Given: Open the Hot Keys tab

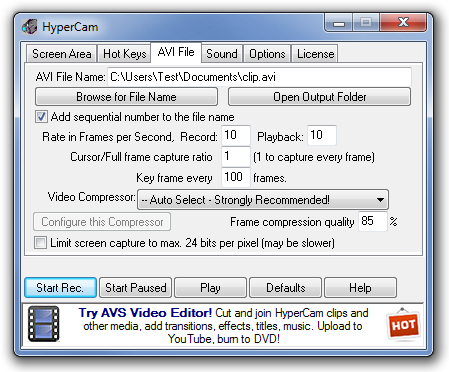Looking at the screenshot, I should coord(125,54).
